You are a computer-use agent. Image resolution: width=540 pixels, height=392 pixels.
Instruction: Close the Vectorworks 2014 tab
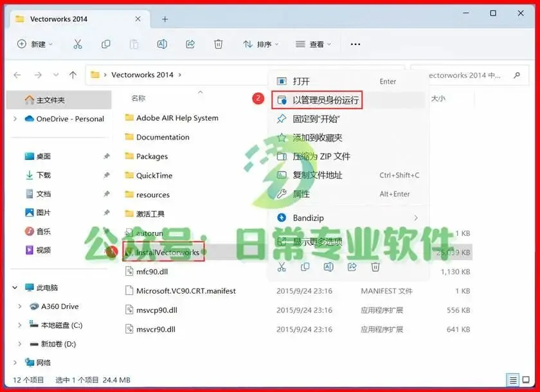[138, 19]
